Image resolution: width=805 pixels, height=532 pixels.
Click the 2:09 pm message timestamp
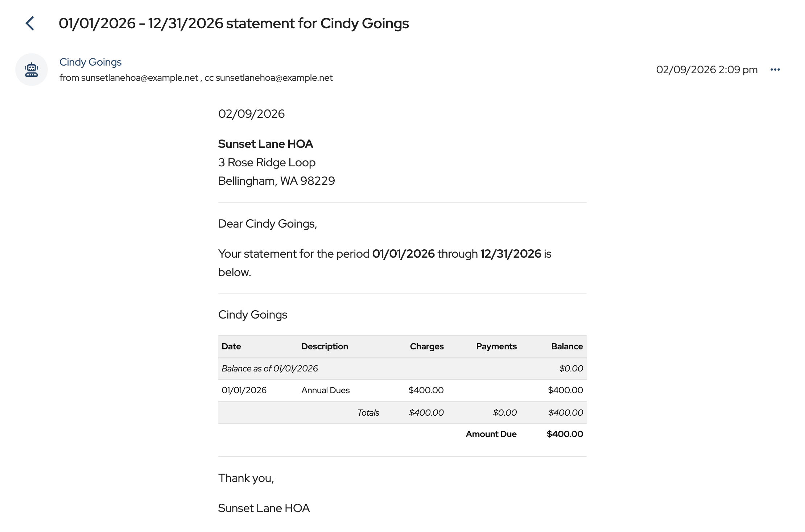[x=706, y=70]
